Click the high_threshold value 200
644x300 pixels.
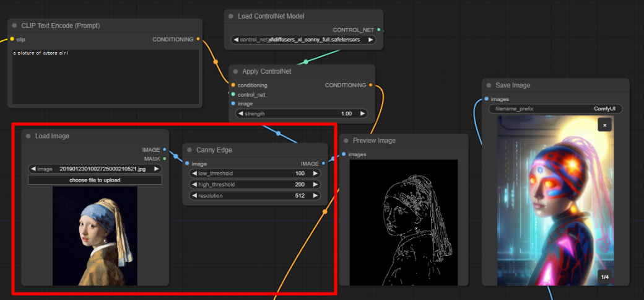pyautogui.click(x=300, y=185)
